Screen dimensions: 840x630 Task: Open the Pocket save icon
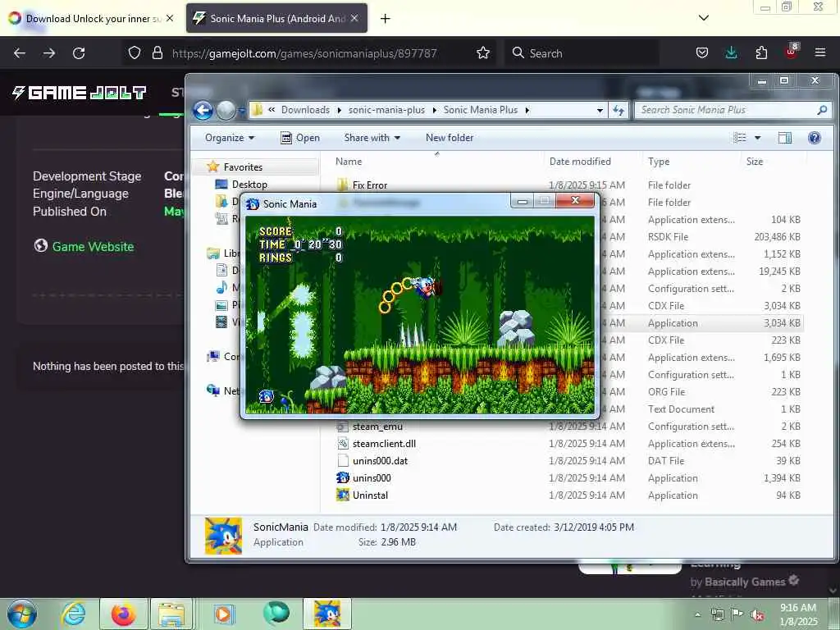[x=702, y=53]
